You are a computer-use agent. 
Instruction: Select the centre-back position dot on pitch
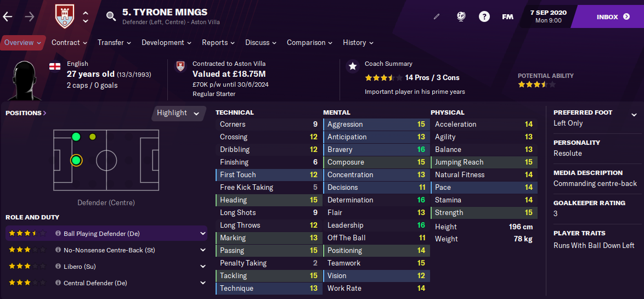click(76, 160)
